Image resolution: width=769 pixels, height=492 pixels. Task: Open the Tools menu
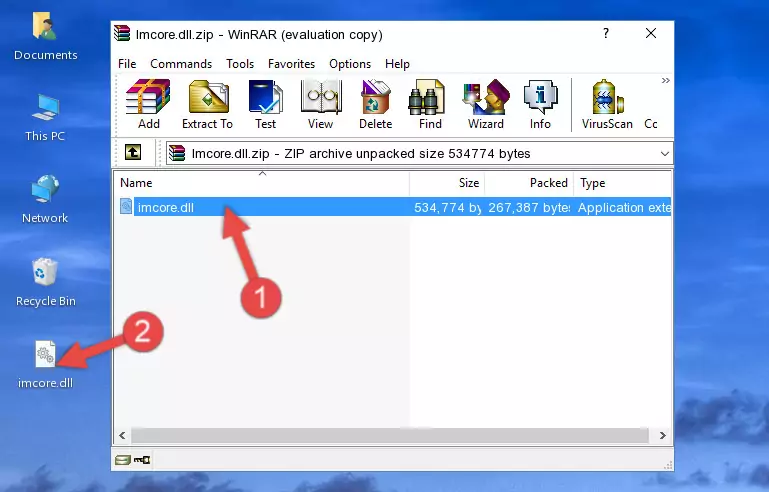pos(240,64)
